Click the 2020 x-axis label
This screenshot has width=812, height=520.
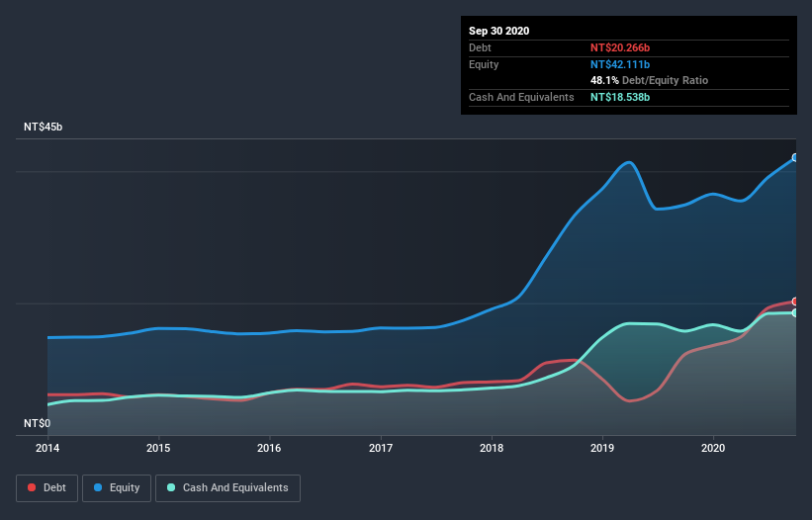point(713,448)
